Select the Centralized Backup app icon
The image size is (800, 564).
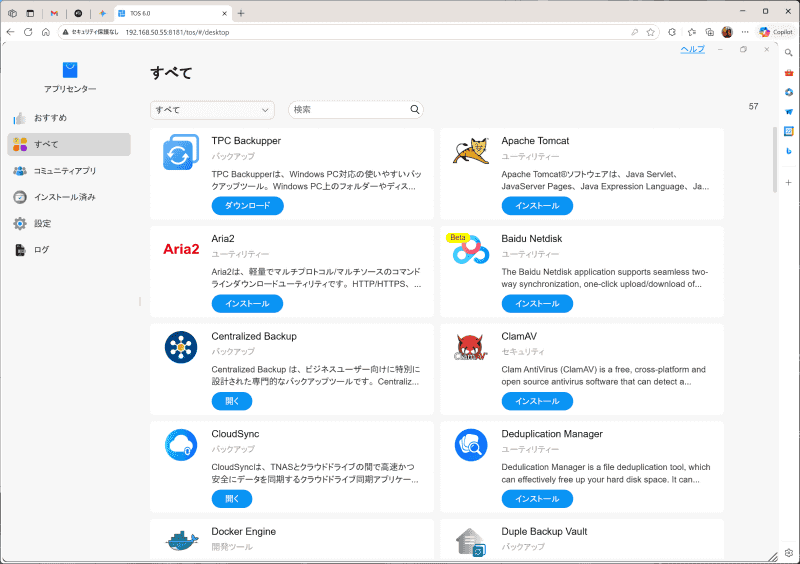coord(181,347)
